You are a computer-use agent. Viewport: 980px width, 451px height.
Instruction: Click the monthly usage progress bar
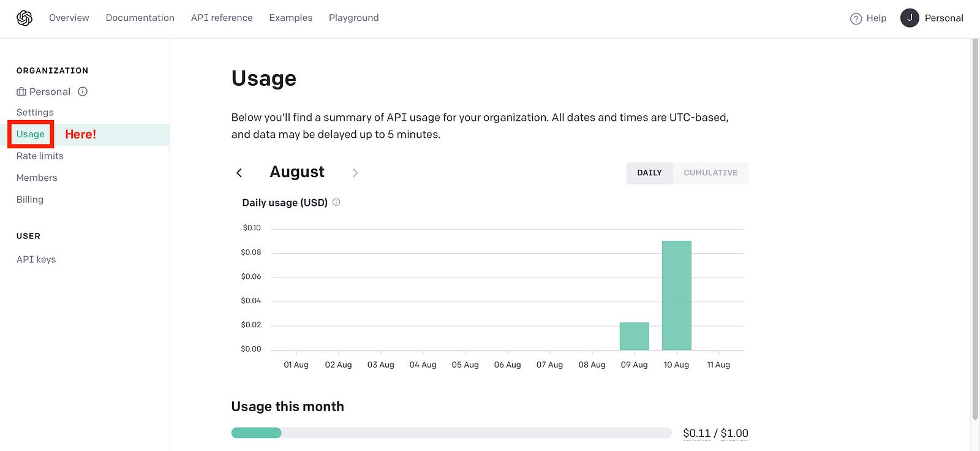click(451, 433)
